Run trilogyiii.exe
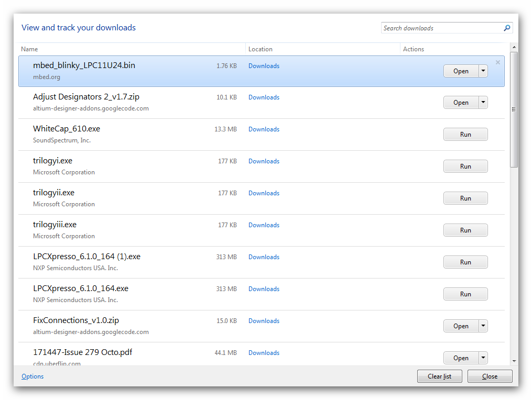This screenshot has height=400, width=532. point(465,230)
